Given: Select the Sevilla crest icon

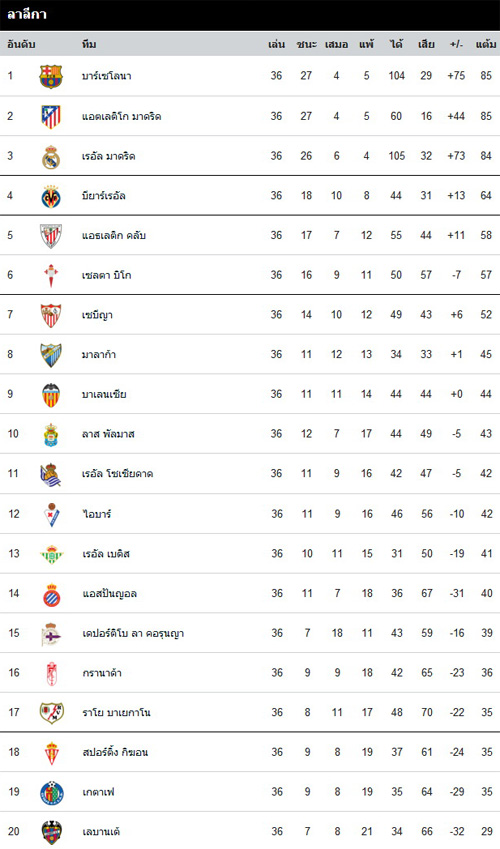Looking at the screenshot, I should (x=51, y=315).
